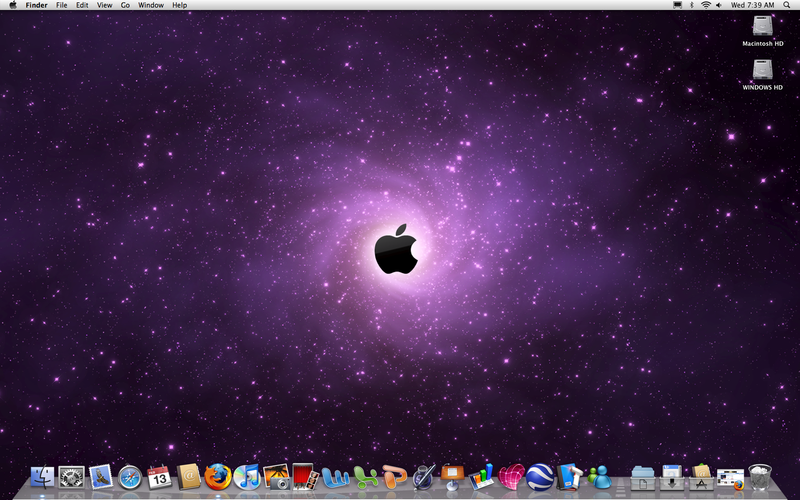Launch Safari compass icon
The image size is (800, 500).
pos(130,478)
